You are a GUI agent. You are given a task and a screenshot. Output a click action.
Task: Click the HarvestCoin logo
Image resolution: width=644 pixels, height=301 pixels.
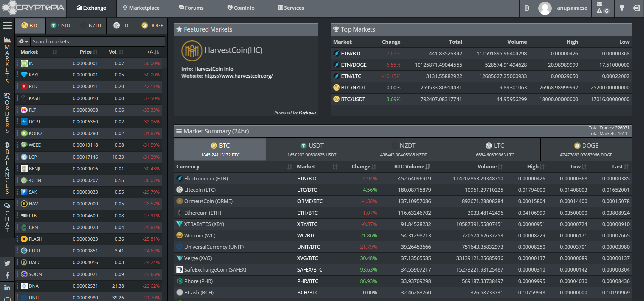192,51
